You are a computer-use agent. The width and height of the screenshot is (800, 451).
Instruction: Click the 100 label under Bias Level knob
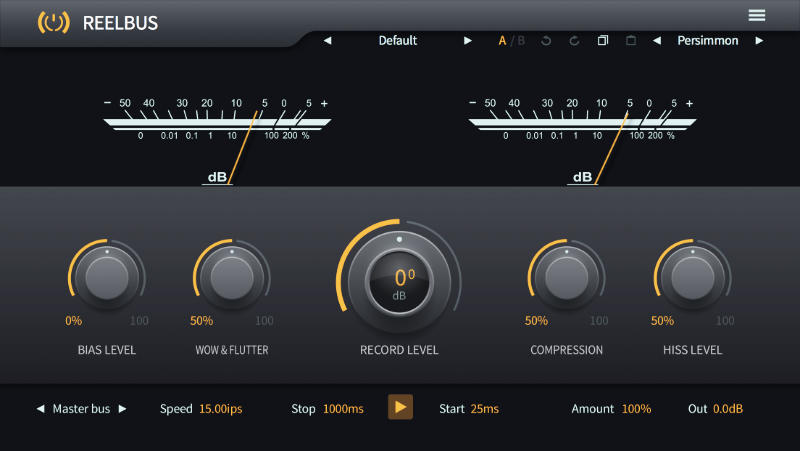click(139, 321)
